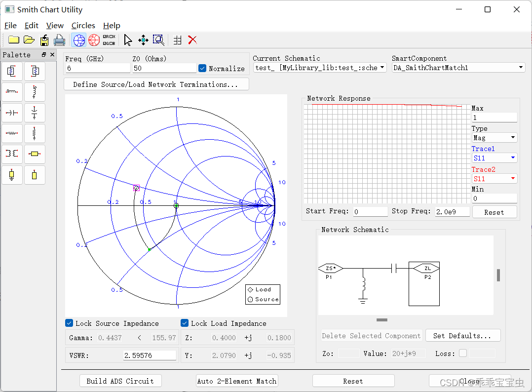Click the pink load marker on Smith chart
532x392 pixels.
click(136, 188)
